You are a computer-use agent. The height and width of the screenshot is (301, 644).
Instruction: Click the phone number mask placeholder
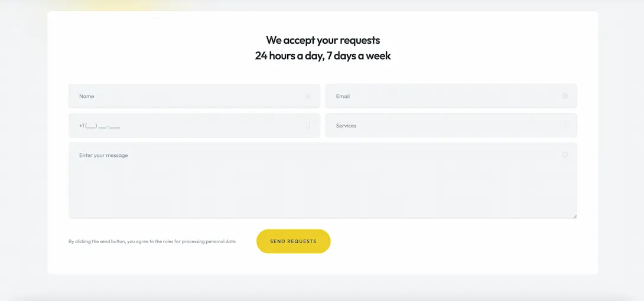[100, 126]
